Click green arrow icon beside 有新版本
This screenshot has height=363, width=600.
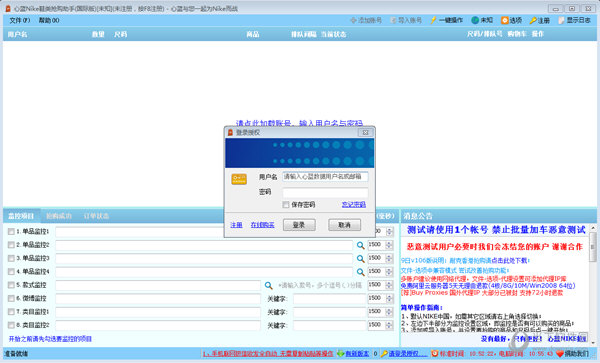click(x=340, y=354)
